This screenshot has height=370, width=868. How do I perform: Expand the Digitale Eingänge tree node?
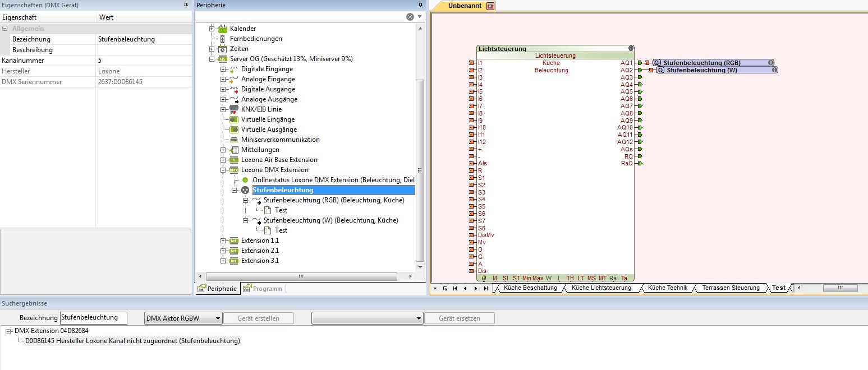coord(223,69)
